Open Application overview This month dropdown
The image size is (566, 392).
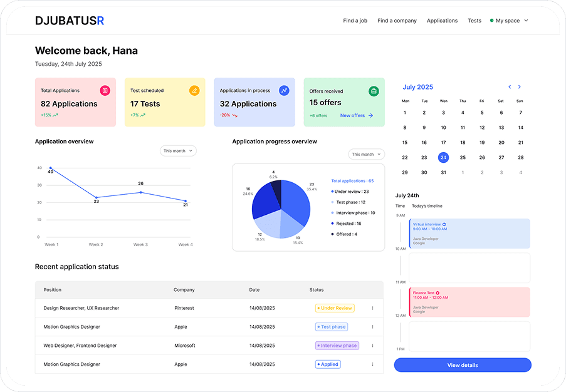click(x=178, y=151)
